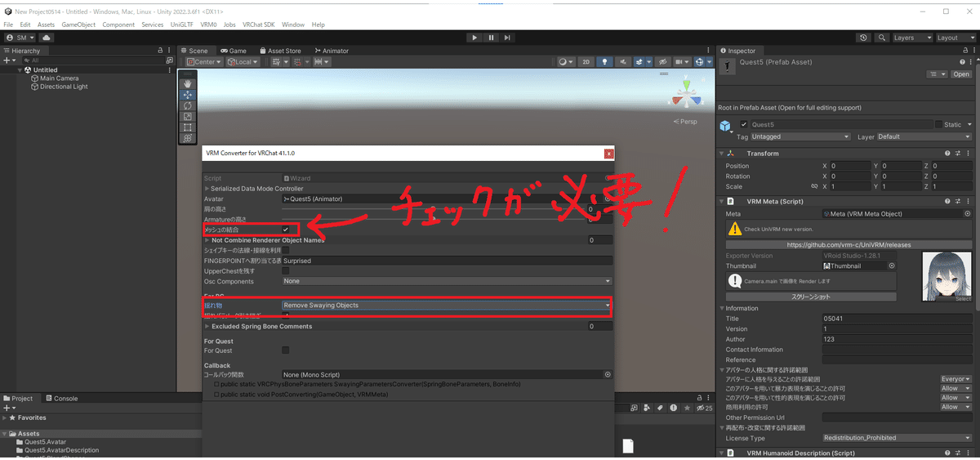The width and height of the screenshot is (980, 460).
Task: Click the スクリーンショット button
Action: [812, 296]
